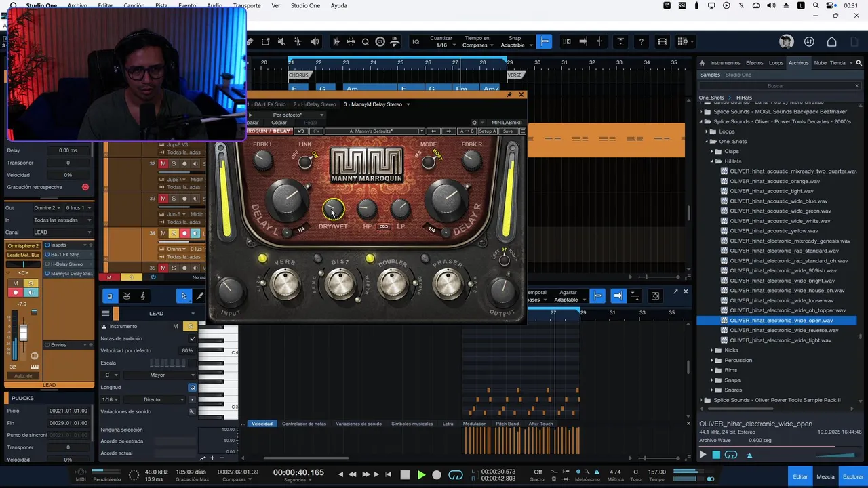The width and height of the screenshot is (868, 488).
Task: Pin the MannyM Delay plugin window
Action: tap(510, 95)
